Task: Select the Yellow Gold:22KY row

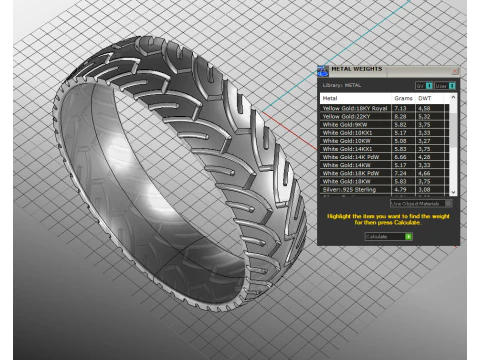Action: coord(385,116)
